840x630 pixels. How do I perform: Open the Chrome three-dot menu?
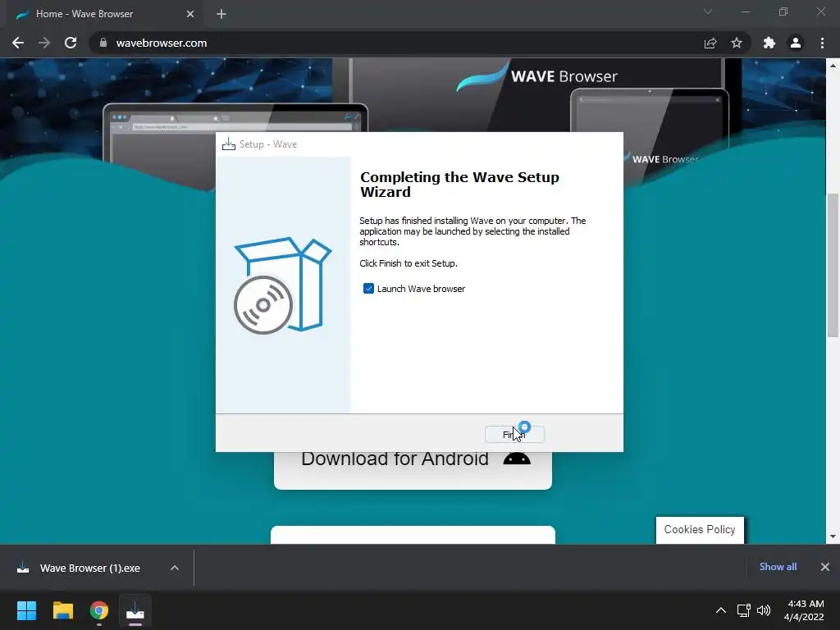click(x=822, y=43)
